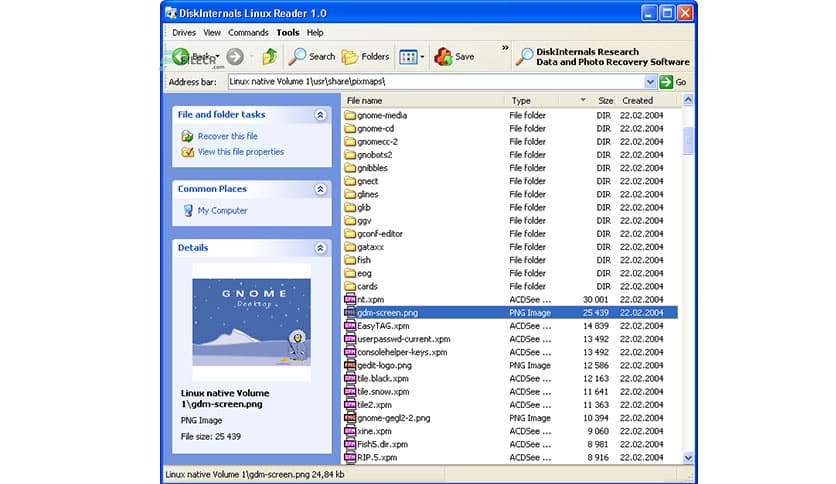836x484 pixels.
Task: Select the gnome-gegl2-2.png file icon
Action: pos(350,418)
